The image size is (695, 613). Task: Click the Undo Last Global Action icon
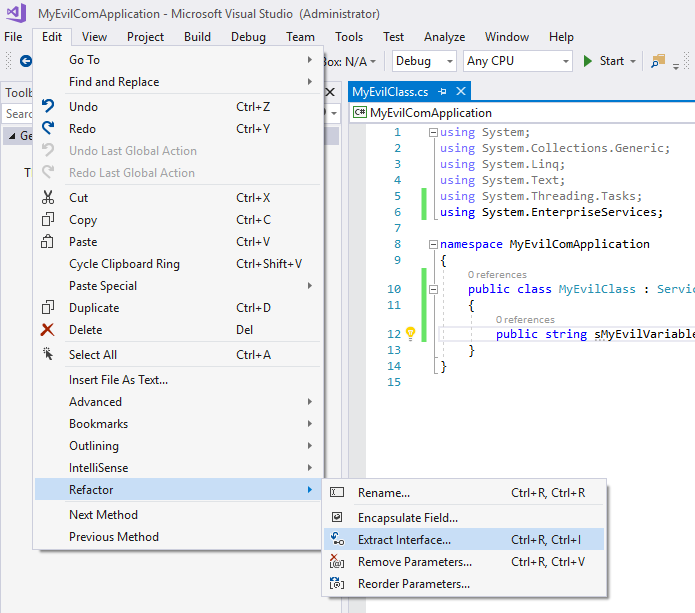pyautogui.click(x=48, y=150)
